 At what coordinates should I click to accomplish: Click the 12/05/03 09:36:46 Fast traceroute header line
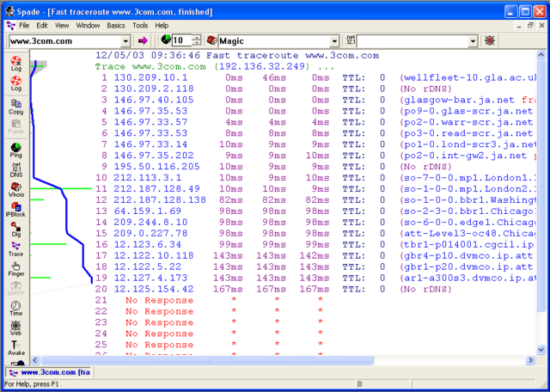237,56
